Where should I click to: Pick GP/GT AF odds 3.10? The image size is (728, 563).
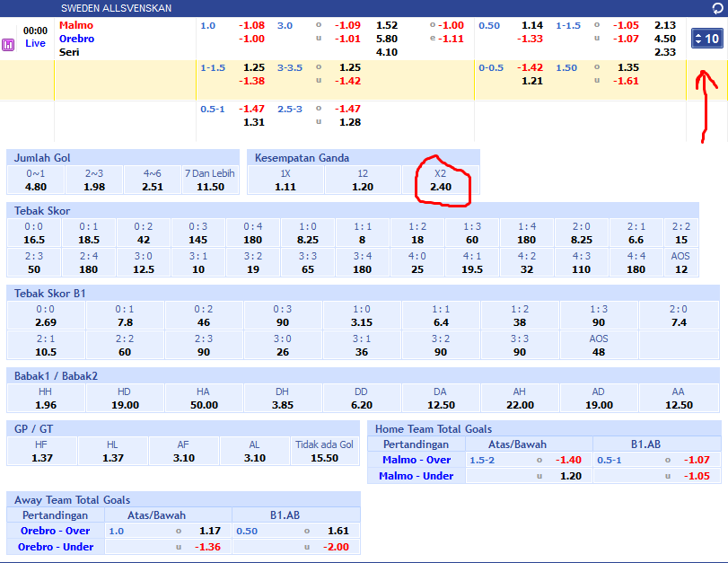pos(184,458)
